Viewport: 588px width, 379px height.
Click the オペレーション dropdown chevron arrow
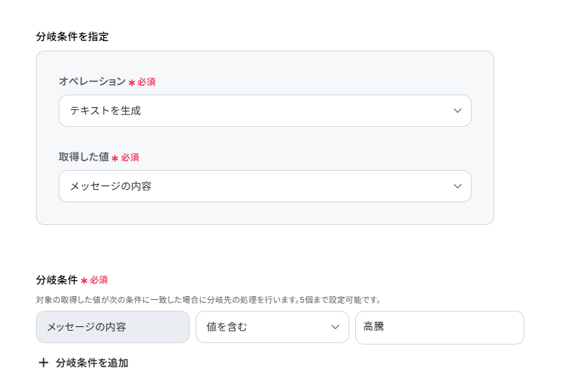pyautogui.click(x=458, y=111)
